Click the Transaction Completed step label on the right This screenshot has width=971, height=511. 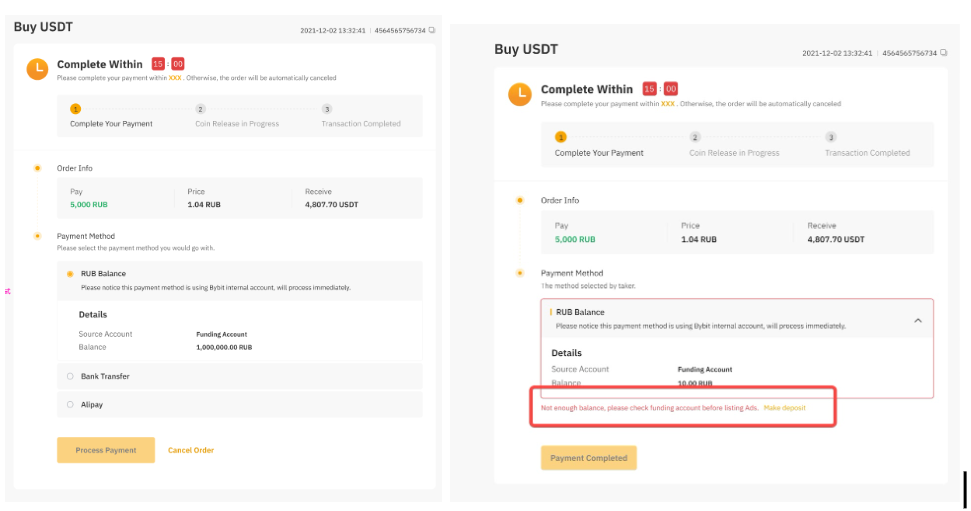pos(867,153)
